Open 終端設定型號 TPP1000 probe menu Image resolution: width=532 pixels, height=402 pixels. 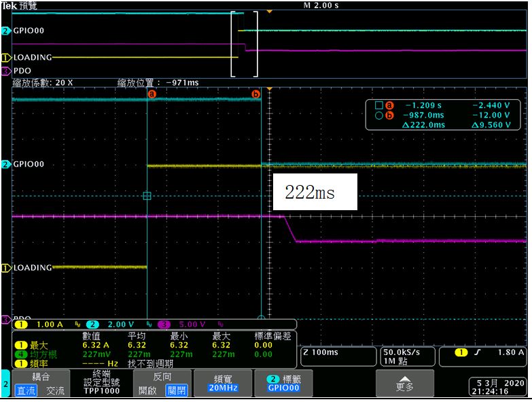pos(101,384)
